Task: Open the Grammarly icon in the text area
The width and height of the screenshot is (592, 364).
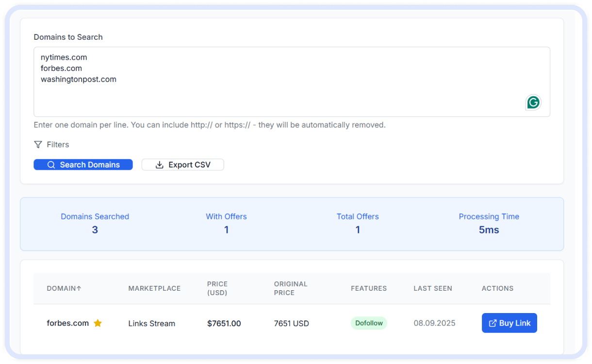Action: coord(533,102)
